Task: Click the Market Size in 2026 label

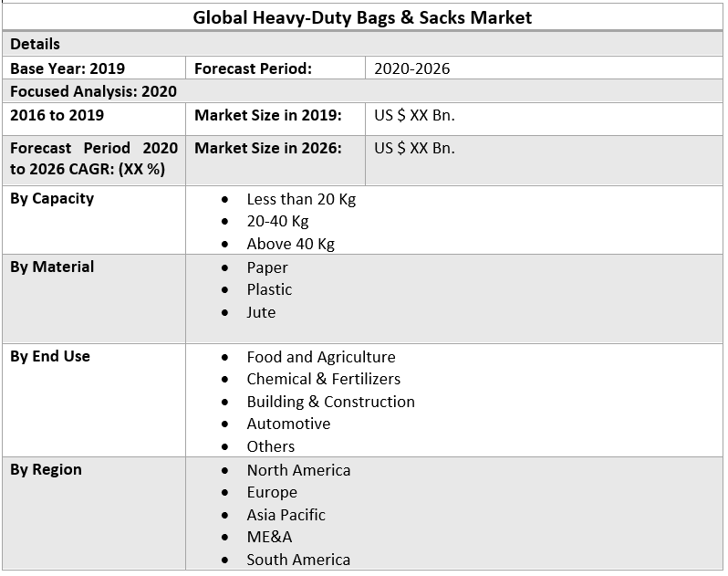Action: pyautogui.click(x=267, y=148)
